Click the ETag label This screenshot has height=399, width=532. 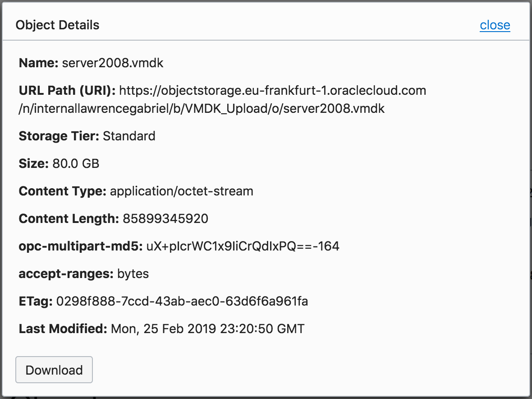pyautogui.click(x=36, y=301)
